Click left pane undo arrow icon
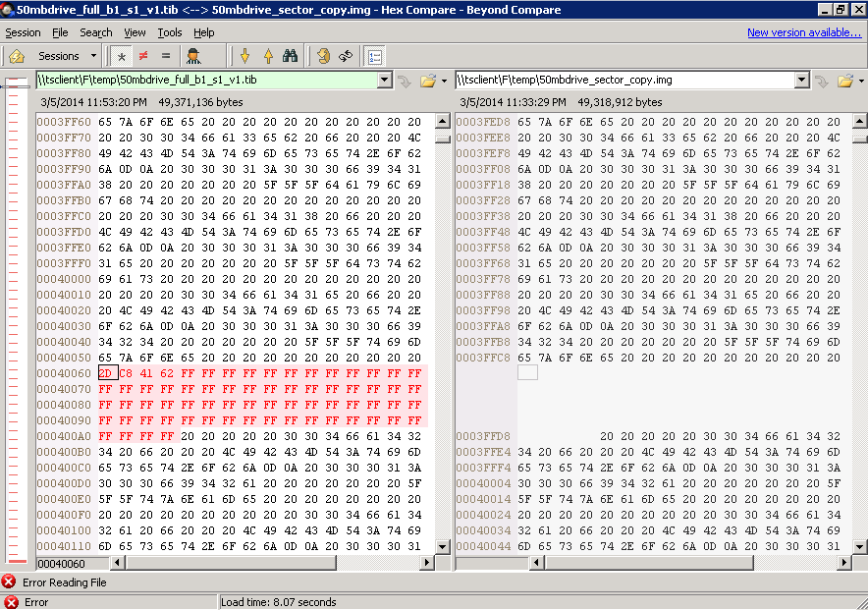The image size is (868, 610). (x=405, y=82)
